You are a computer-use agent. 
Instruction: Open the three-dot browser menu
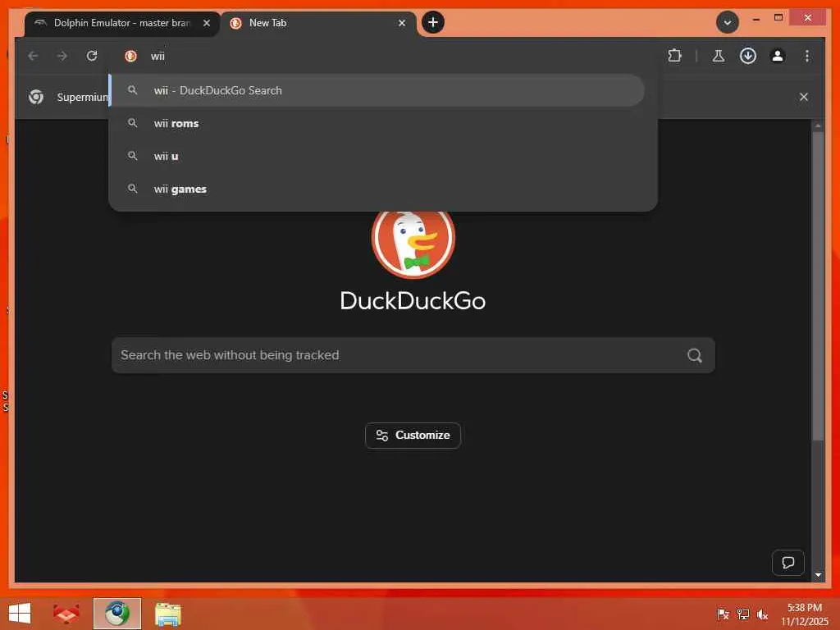tap(807, 56)
